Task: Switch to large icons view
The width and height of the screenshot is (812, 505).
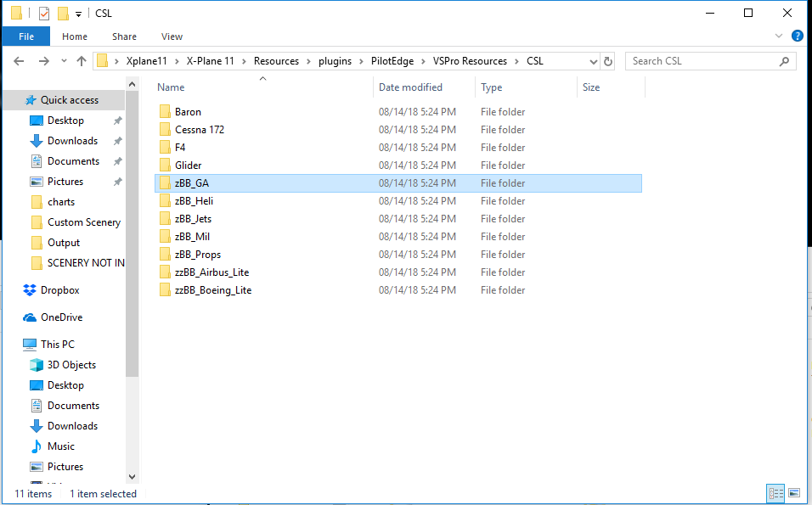Action: coord(794,493)
